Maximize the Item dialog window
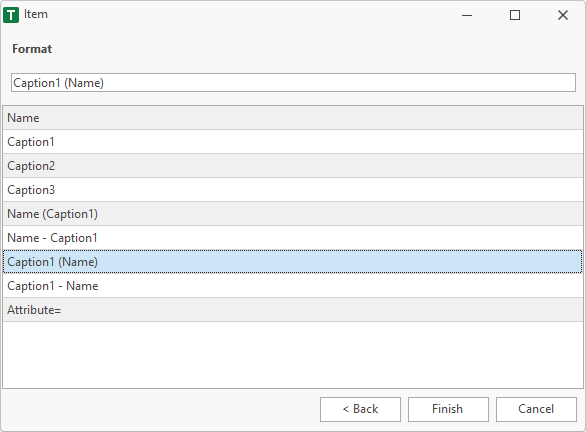 click(515, 15)
